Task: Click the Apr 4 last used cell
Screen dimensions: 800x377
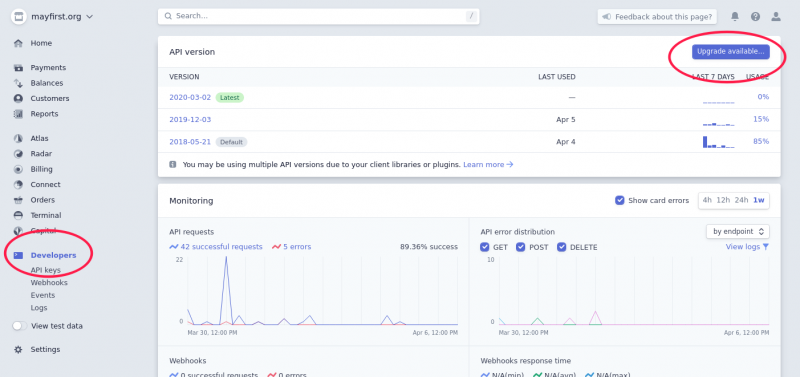Action: click(x=566, y=142)
